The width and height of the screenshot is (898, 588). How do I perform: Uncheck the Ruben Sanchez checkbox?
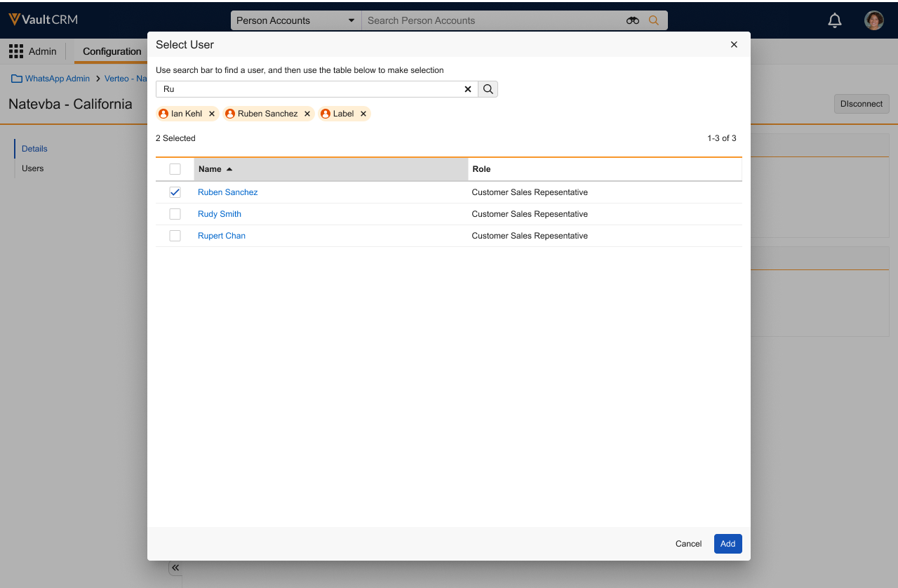pos(175,192)
